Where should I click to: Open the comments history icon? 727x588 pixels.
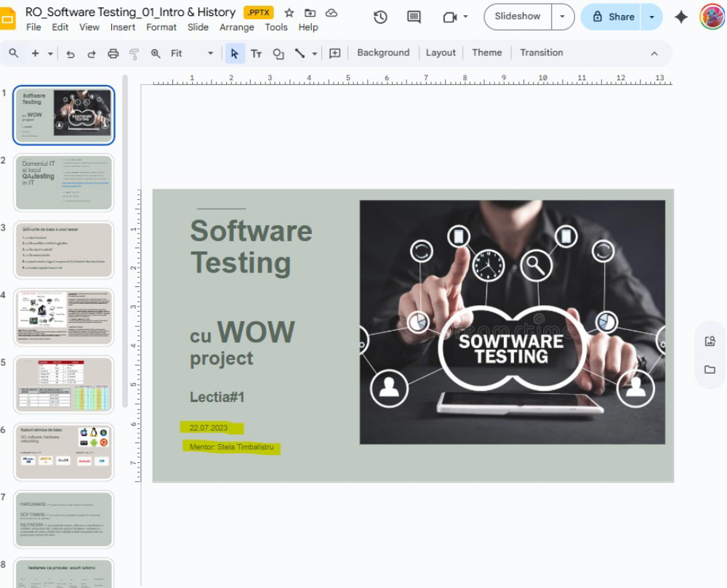click(x=414, y=17)
